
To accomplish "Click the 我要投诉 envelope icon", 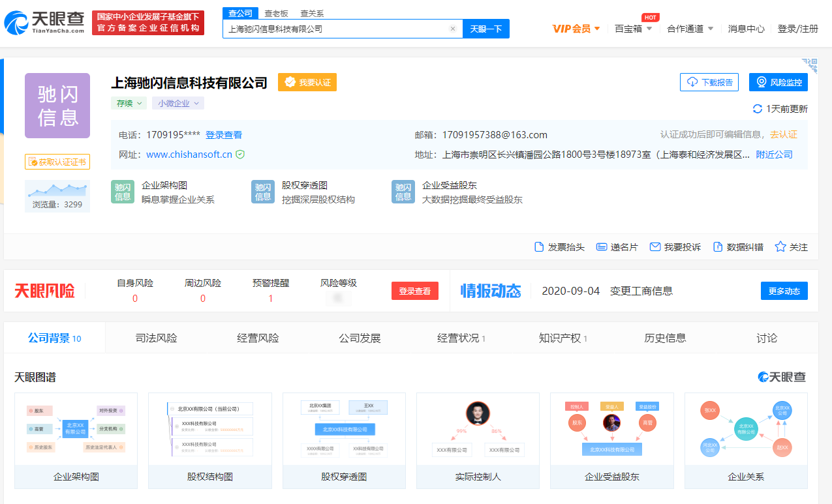I will click(655, 247).
